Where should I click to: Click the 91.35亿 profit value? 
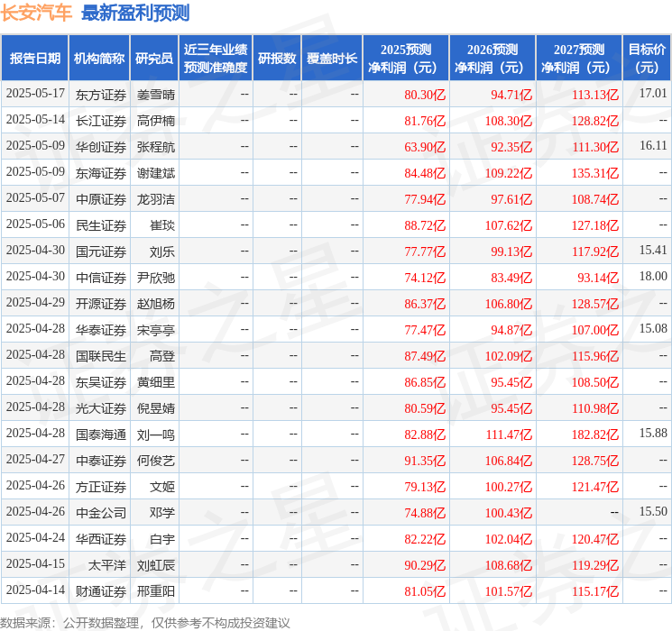tap(425, 461)
